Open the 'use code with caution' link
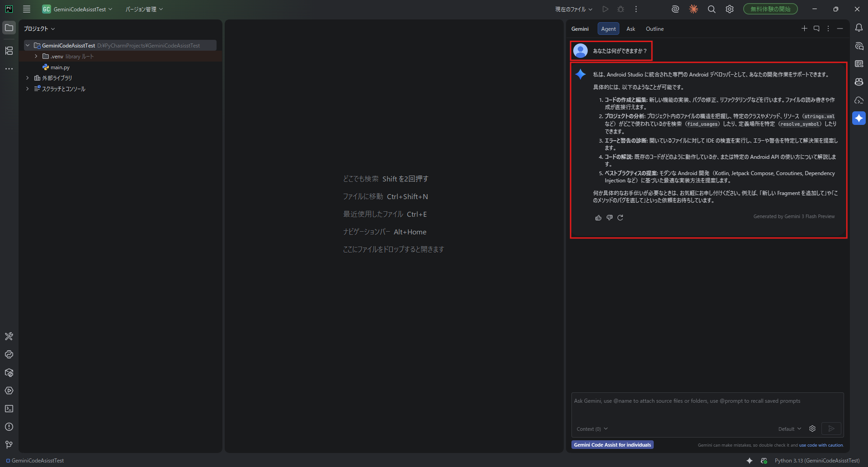 (x=821, y=445)
